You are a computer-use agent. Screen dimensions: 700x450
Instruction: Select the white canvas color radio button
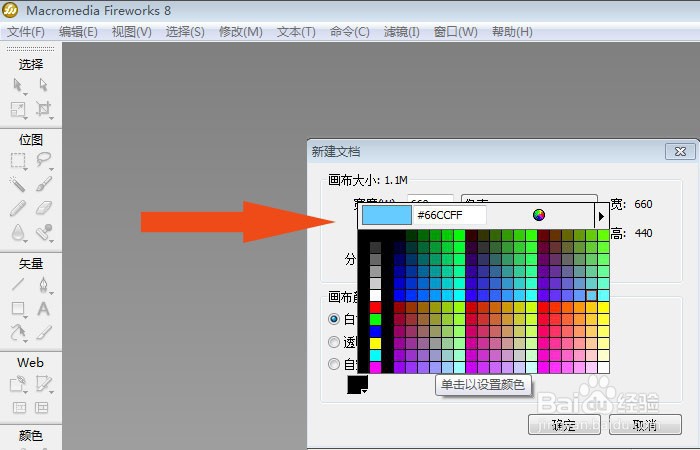(333, 319)
